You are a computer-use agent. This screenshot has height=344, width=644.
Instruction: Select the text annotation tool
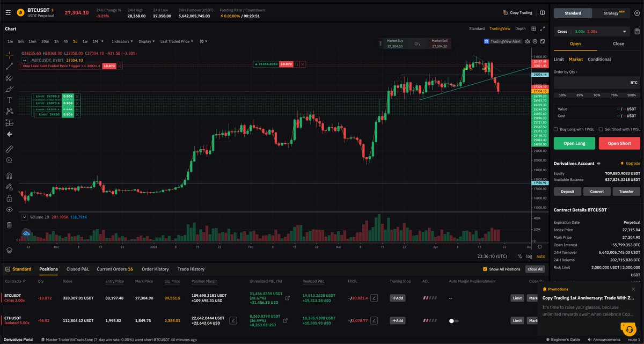[x=9, y=100]
